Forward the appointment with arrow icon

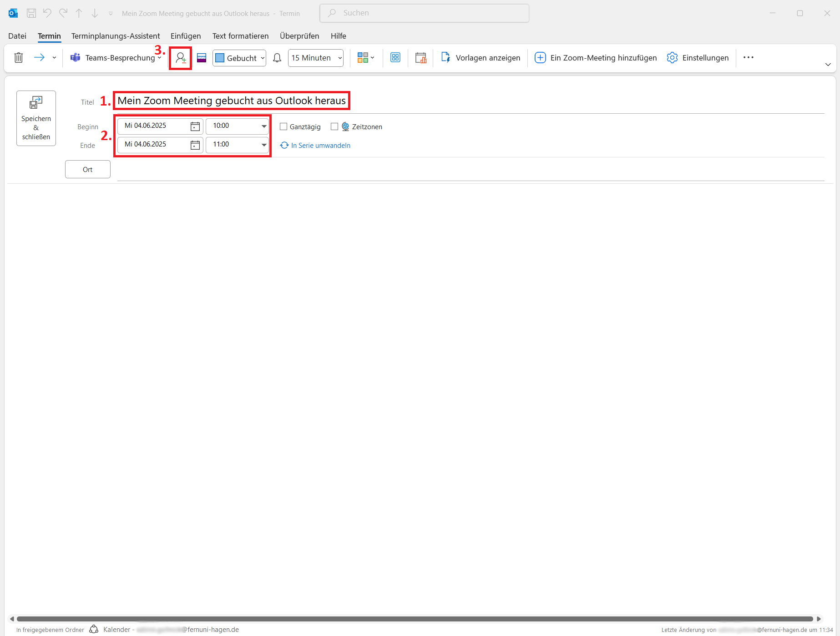coord(40,57)
